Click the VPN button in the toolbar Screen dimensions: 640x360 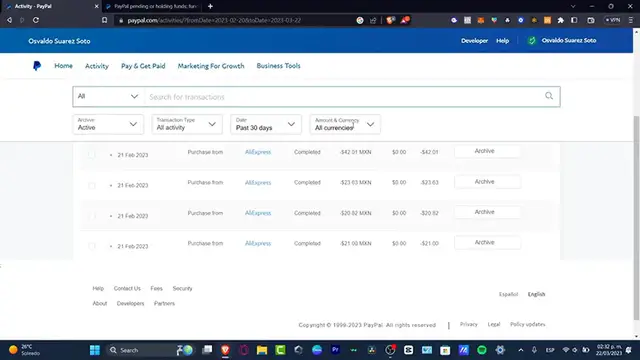613,20
